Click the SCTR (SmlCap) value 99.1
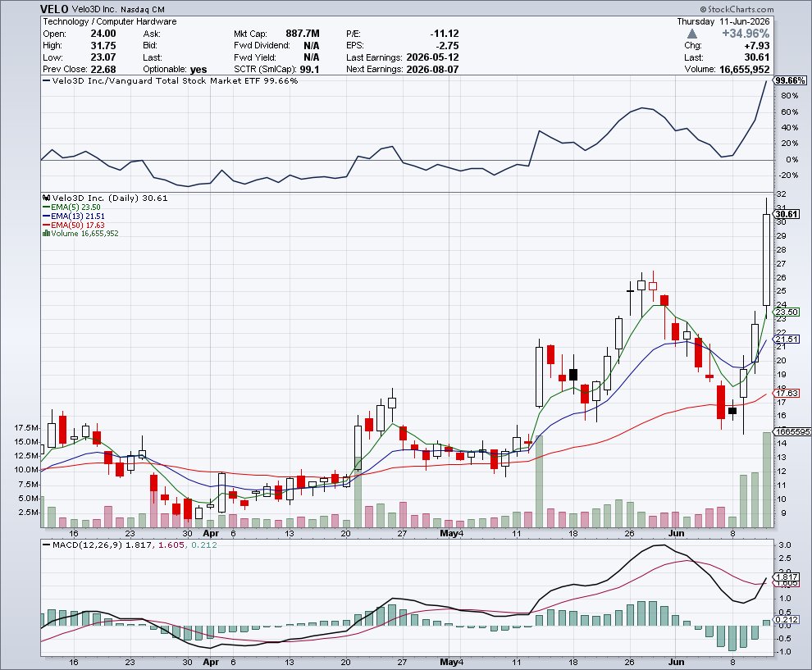Viewport: 812px width, 670px height. [x=309, y=70]
